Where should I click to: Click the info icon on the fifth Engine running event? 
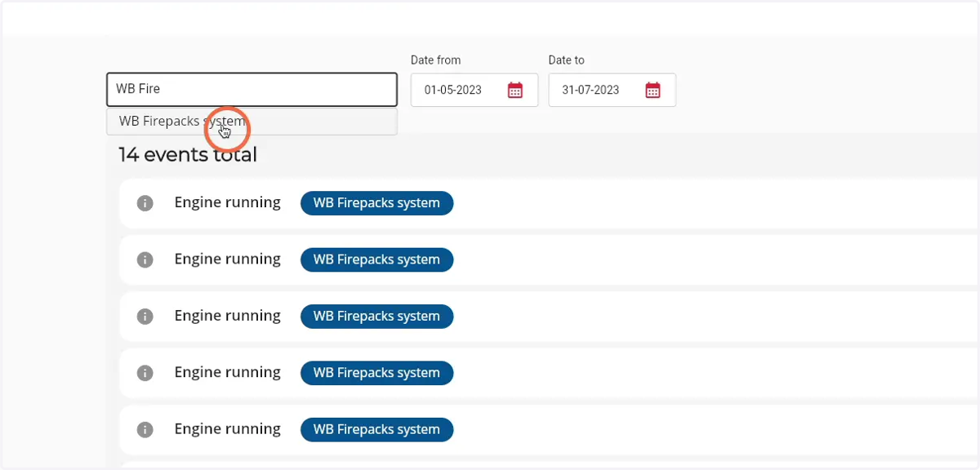coord(145,429)
